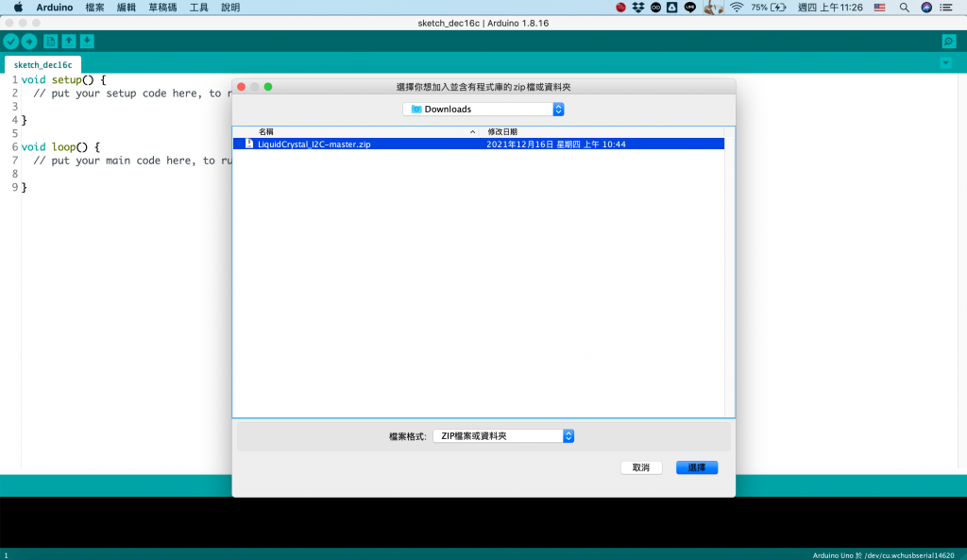Launch Siri from the menu bar
The width and height of the screenshot is (967, 560).
[926, 8]
